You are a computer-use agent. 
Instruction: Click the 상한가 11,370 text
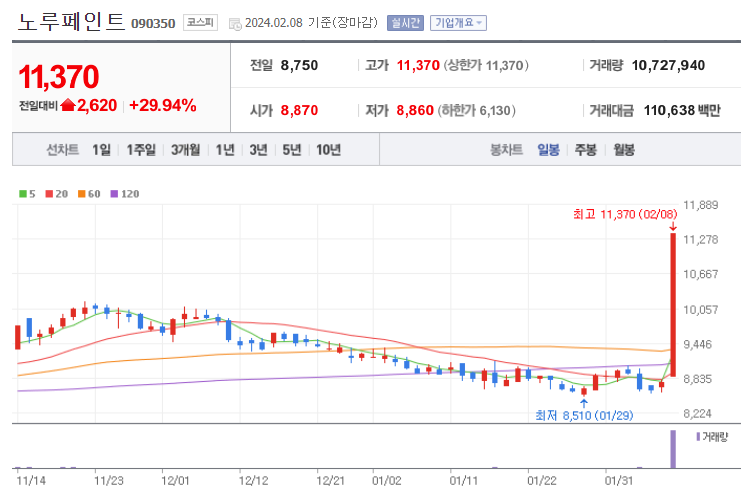pos(486,65)
